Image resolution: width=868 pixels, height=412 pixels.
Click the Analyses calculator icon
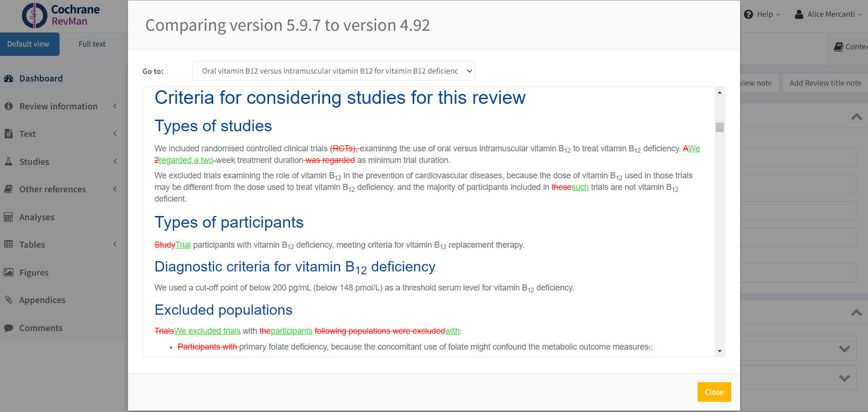click(8, 217)
